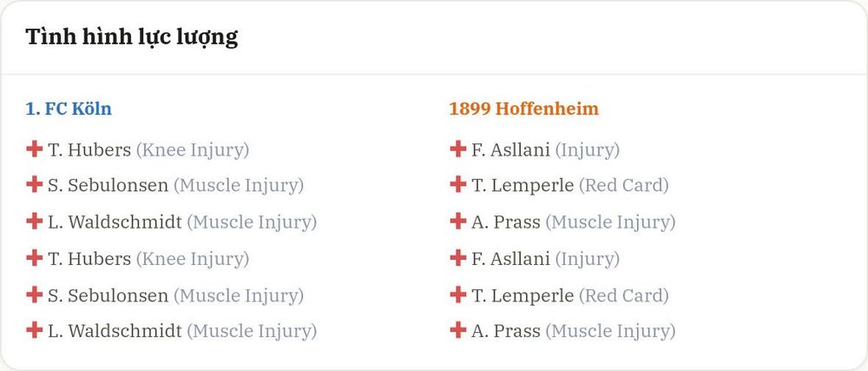Image resolution: width=868 pixels, height=371 pixels.
Task: Click red cross icon beside first T. Hubers entry
Action: point(35,149)
